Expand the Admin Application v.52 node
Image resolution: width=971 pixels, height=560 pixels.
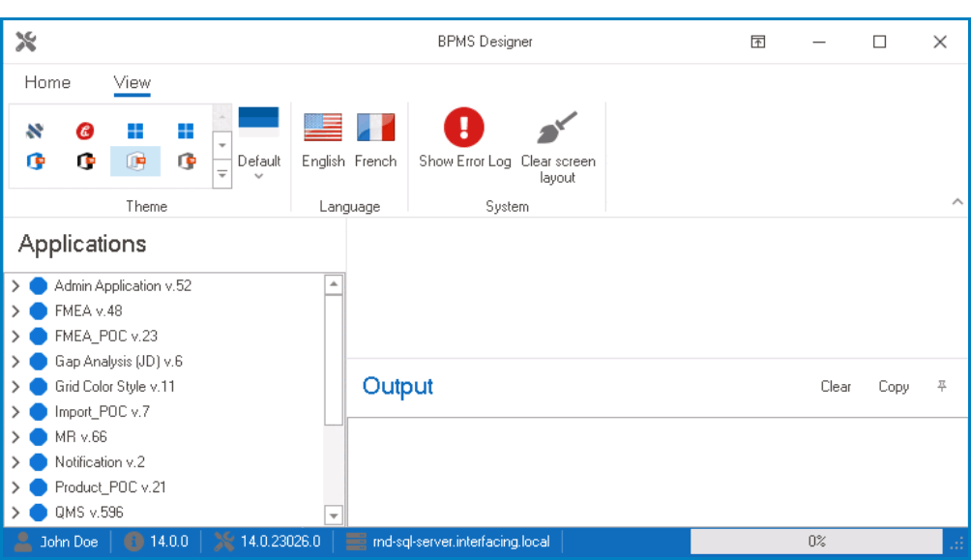point(16,285)
